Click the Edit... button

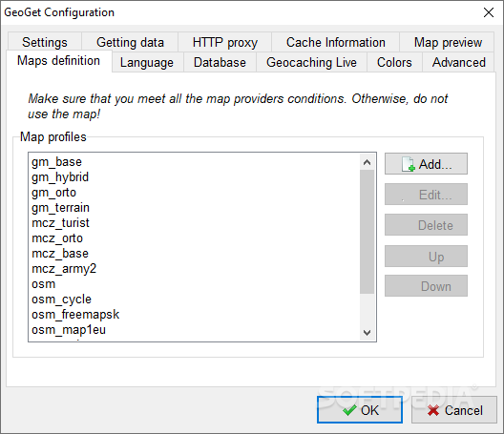[427, 195]
